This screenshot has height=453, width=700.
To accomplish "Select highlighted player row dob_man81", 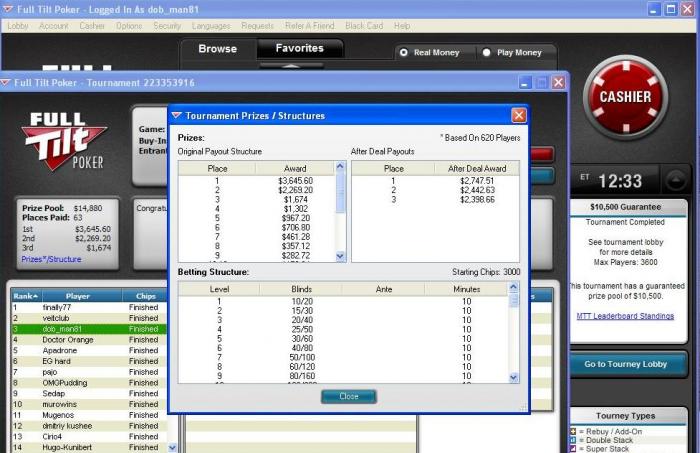I will tap(89, 329).
